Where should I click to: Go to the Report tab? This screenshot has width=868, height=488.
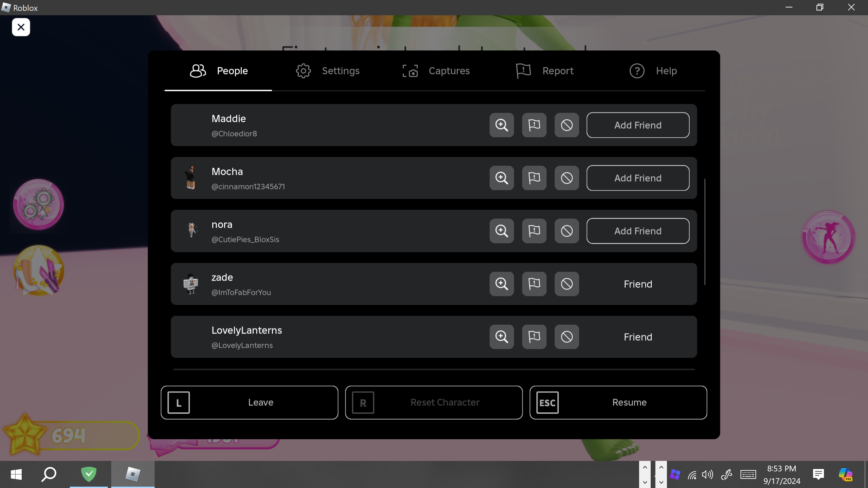point(545,71)
